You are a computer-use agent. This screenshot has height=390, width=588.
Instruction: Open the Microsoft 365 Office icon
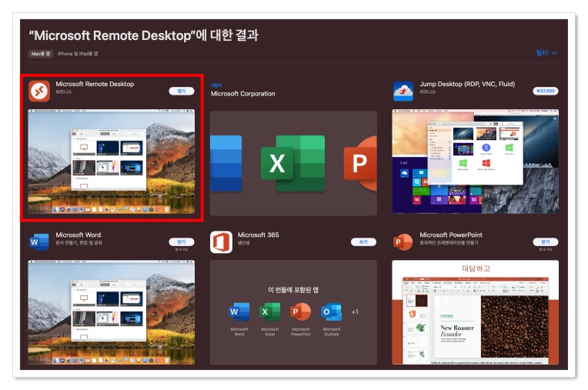[x=221, y=242]
